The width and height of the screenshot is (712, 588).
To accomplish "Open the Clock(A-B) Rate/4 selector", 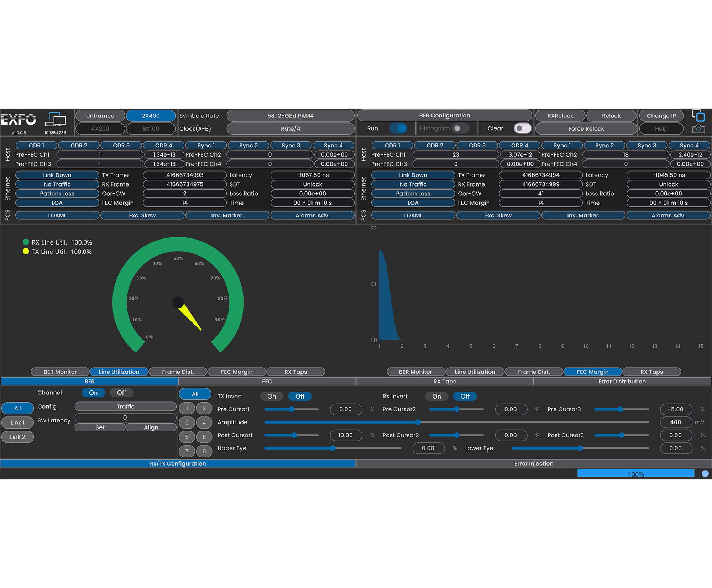I will tap(290, 128).
